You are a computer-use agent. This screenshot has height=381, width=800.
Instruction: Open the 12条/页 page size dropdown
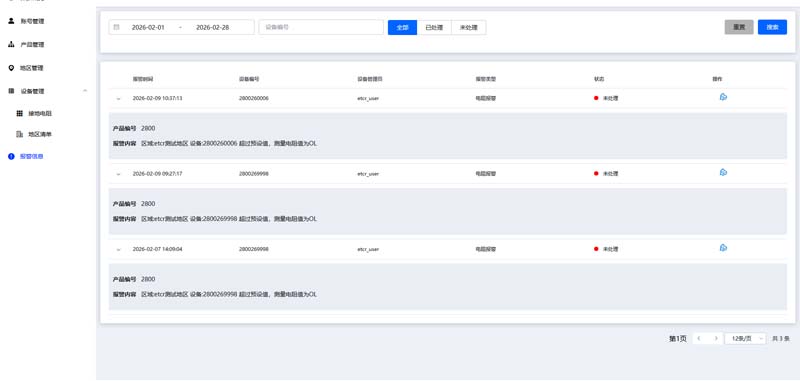[745, 338]
